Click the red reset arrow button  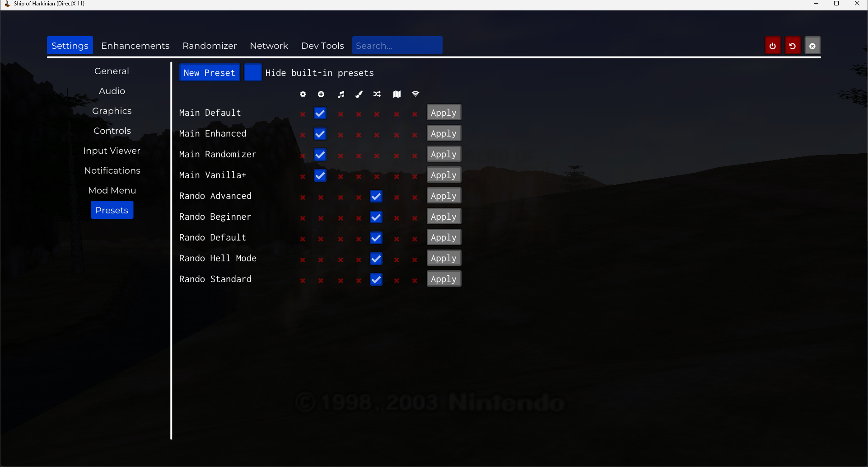coord(793,46)
